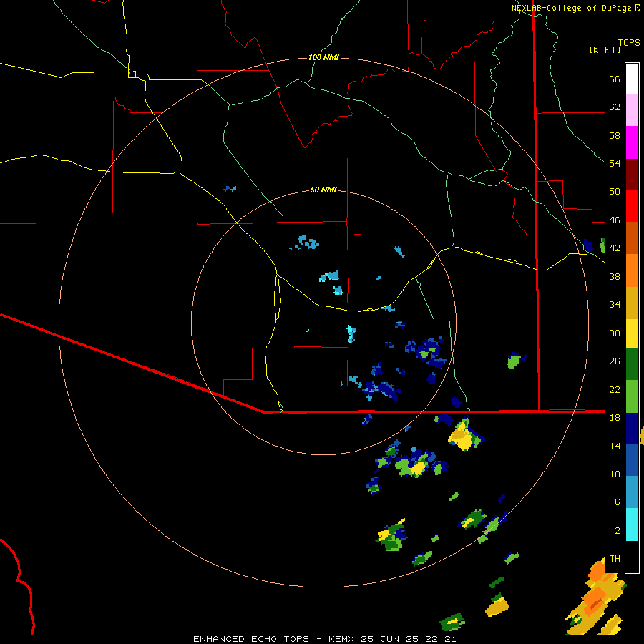The width and height of the screenshot is (644, 644).
Task: Click the TOPS legend title
Action: coord(629,43)
